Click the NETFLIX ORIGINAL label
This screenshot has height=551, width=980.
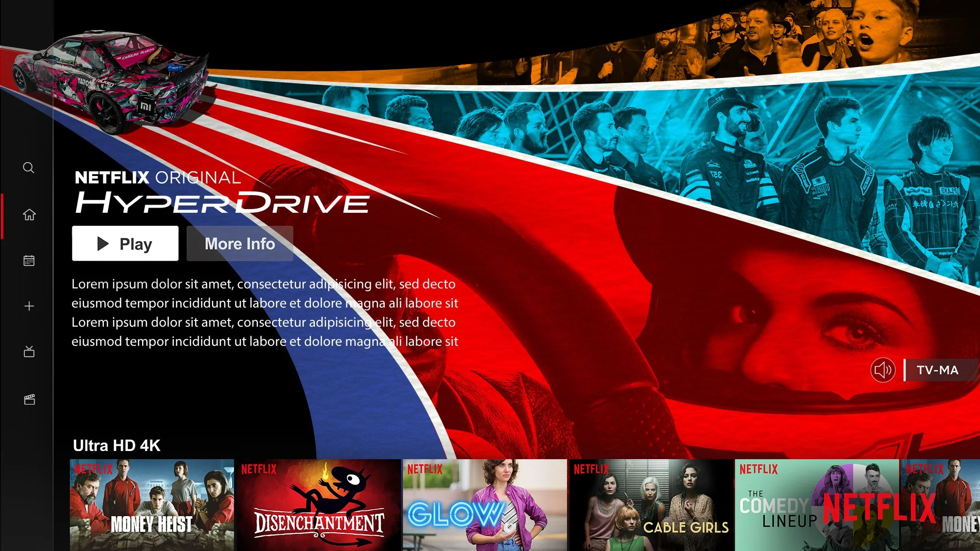pos(158,178)
